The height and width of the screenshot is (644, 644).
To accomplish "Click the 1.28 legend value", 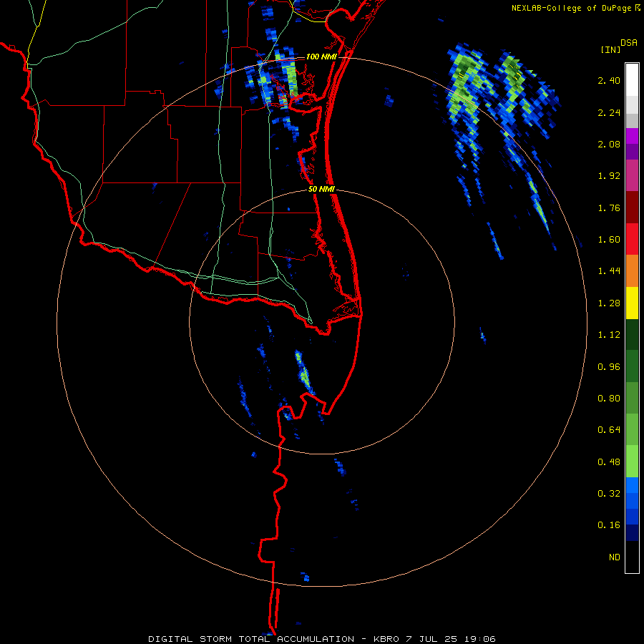I will point(609,303).
